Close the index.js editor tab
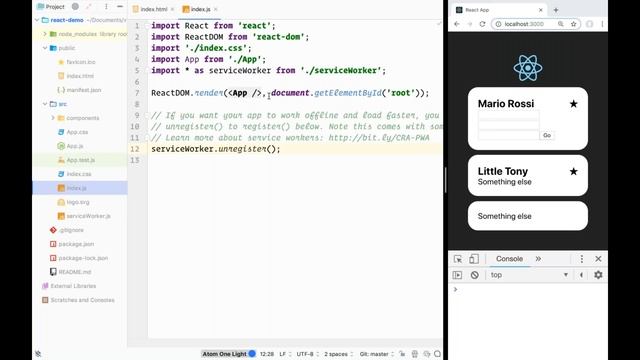 [216, 9]
